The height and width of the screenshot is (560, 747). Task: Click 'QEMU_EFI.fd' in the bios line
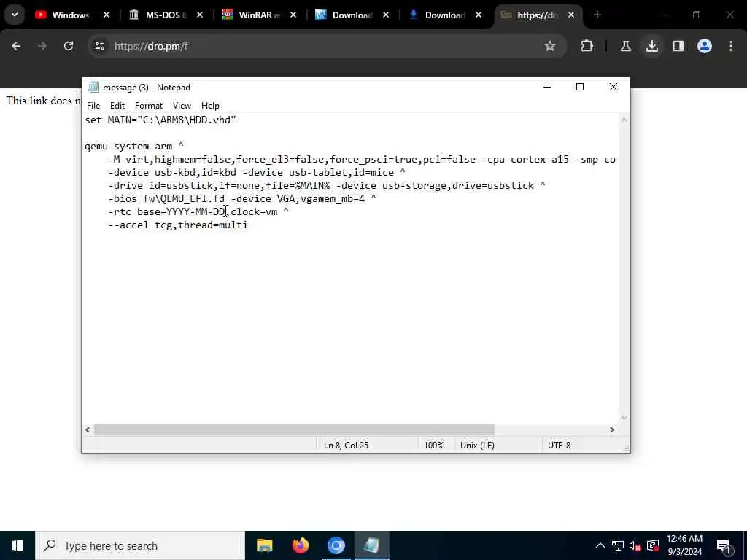(193, 199)
